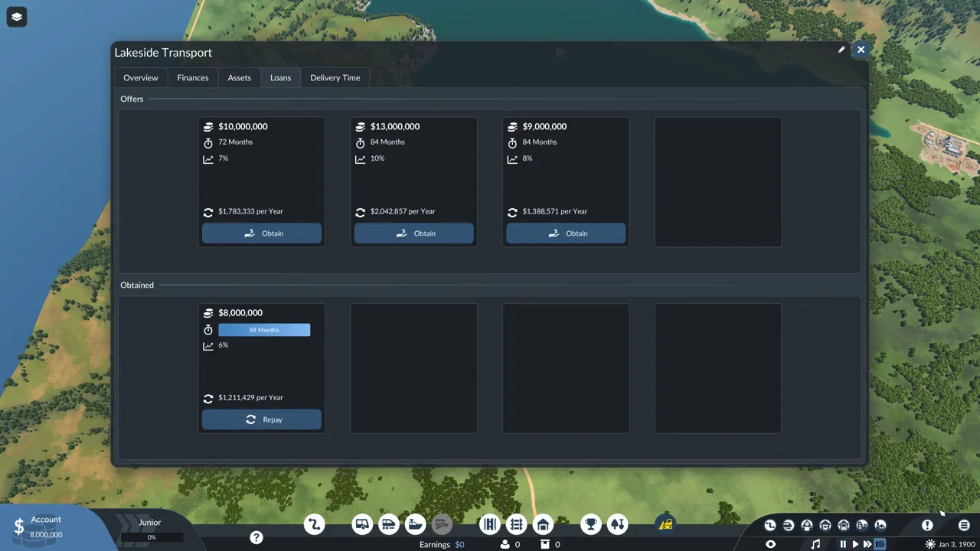Open the music player note icon
The width and height of the screenshot is (980, 551).
click(x=815, y=544)
